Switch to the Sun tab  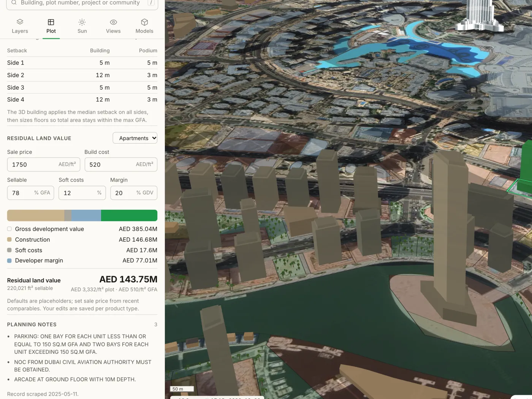(82, 26)
